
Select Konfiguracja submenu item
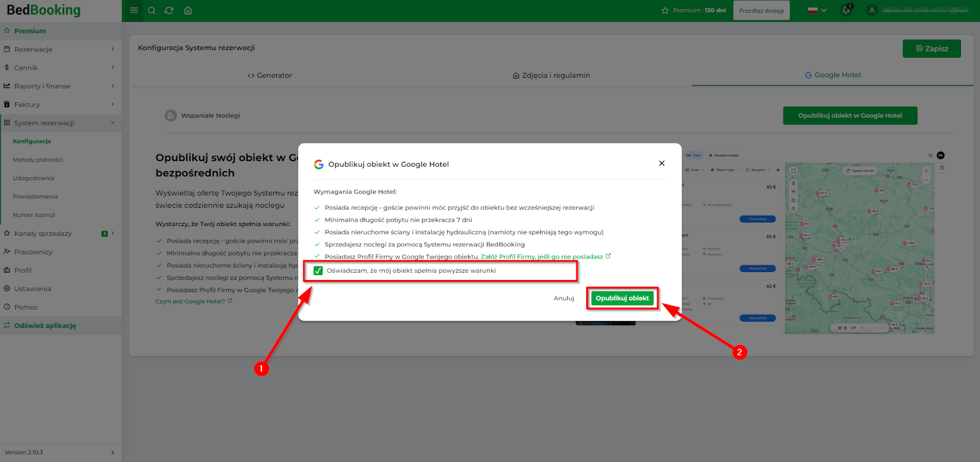pyautogui.click(x=32, y=142)
